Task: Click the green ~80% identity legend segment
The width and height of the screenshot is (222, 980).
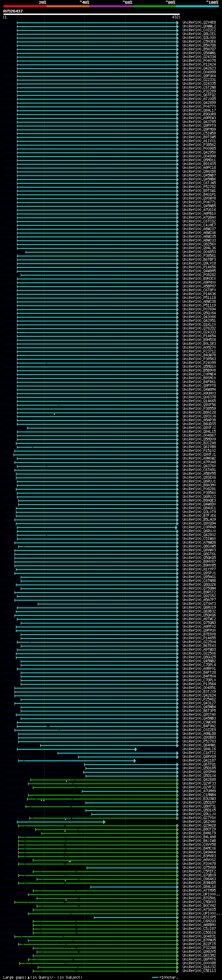Action: pyautogui.click(x=154, y=6)
